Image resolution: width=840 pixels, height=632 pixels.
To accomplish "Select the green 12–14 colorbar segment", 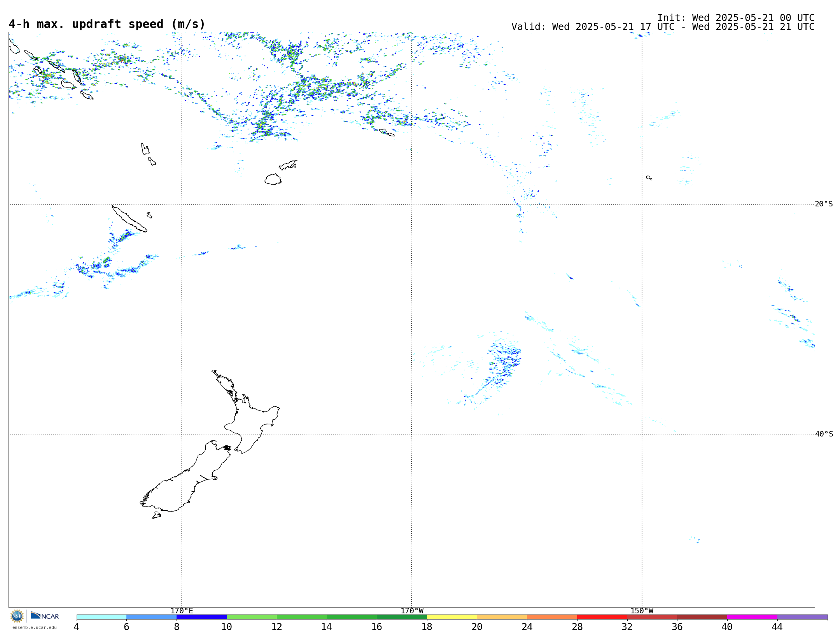I will (302, 617).
